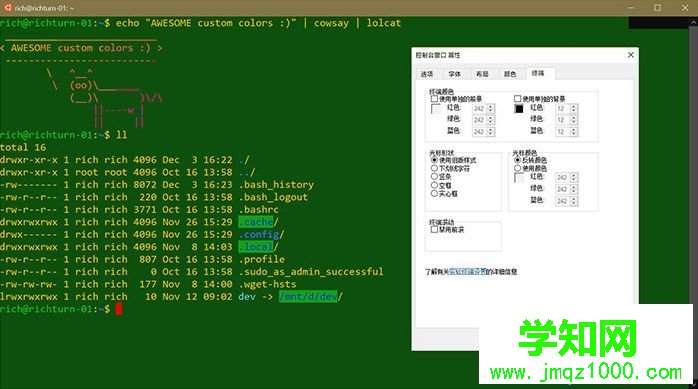Click the 'lolcat' word in the echo command

click(x=384, y=23)
